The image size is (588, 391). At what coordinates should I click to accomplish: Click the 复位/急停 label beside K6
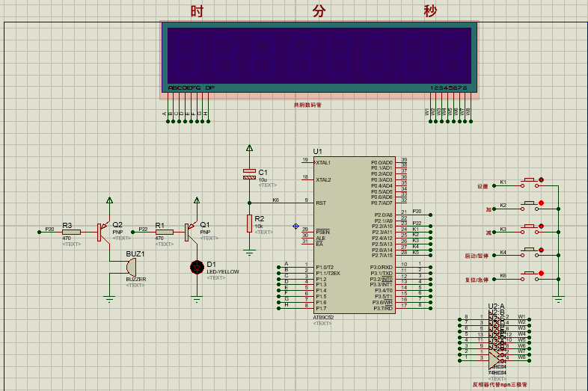pyautogui.click(x=477, y=280)
